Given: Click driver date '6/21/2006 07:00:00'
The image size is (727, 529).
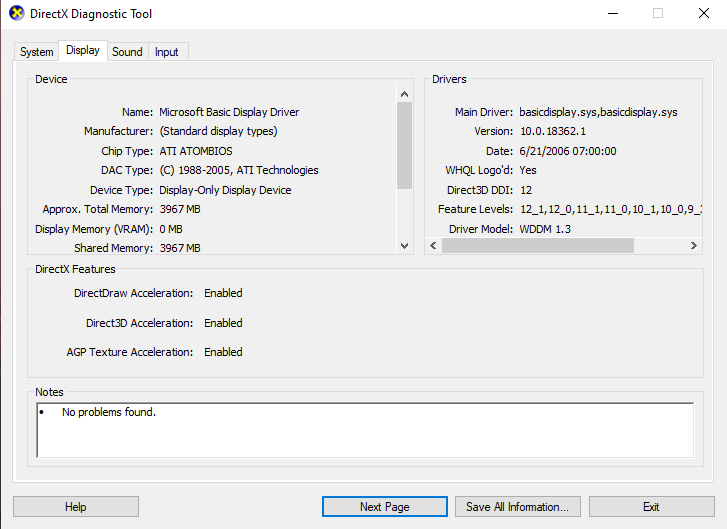Looking at the screenshot, I should tap(568, 151).
